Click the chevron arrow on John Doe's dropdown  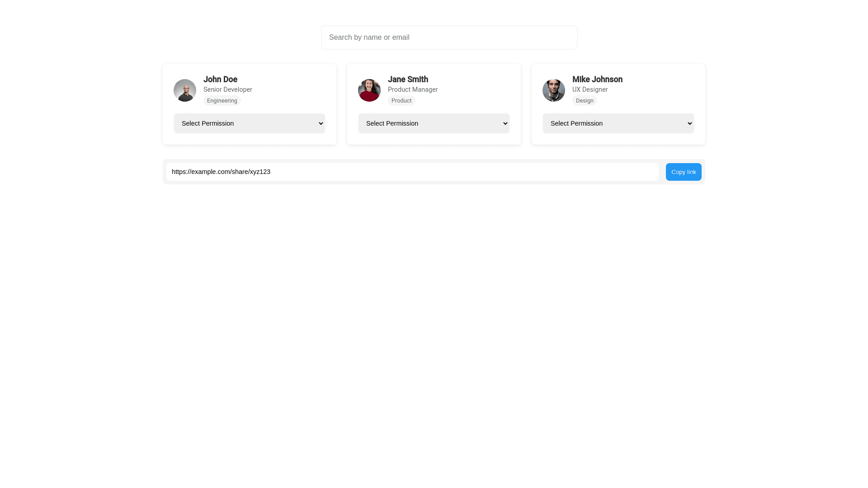click(x=321, y=123)
